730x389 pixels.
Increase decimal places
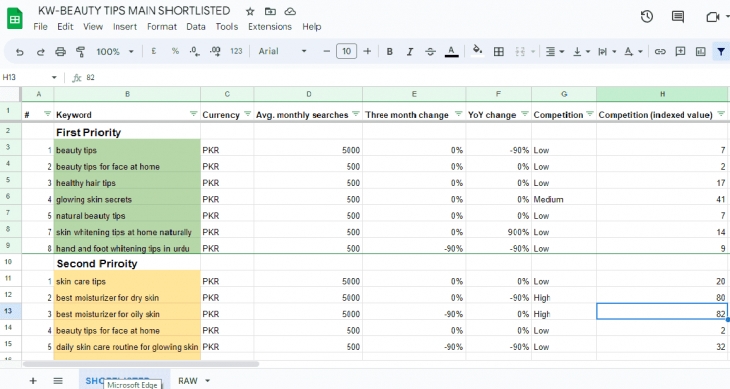(x=215, y=51)
